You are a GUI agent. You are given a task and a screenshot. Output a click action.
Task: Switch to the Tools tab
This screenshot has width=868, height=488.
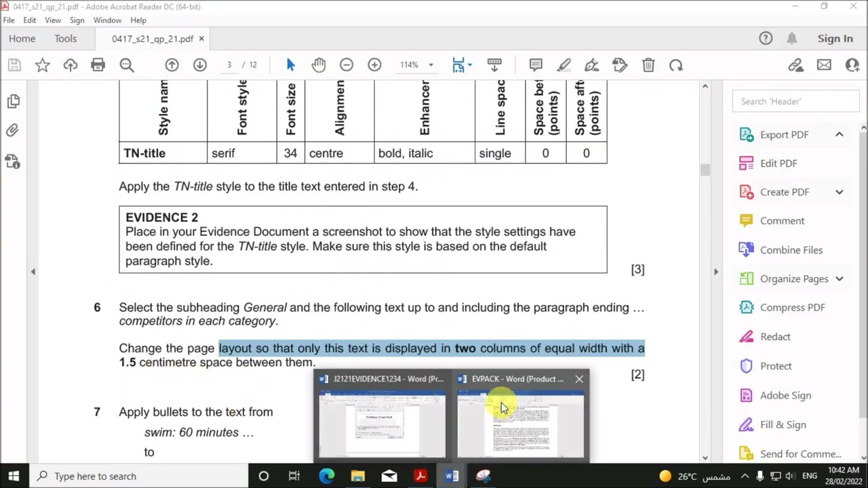tap(66, 39)
